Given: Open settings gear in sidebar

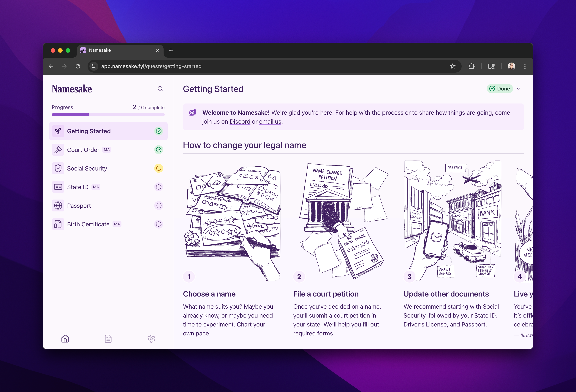Looking at the screenshot, I should click(151, 339).
